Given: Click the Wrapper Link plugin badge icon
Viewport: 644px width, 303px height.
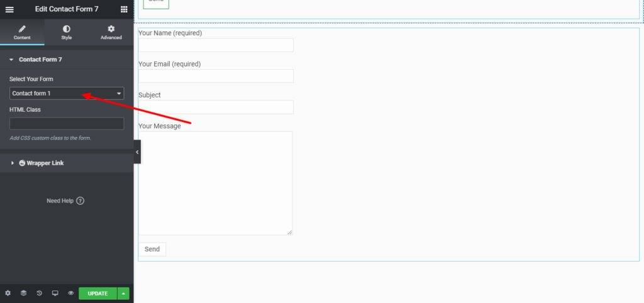Looking at the screenshot, I should pyautogui.click(x=22, y=163).
